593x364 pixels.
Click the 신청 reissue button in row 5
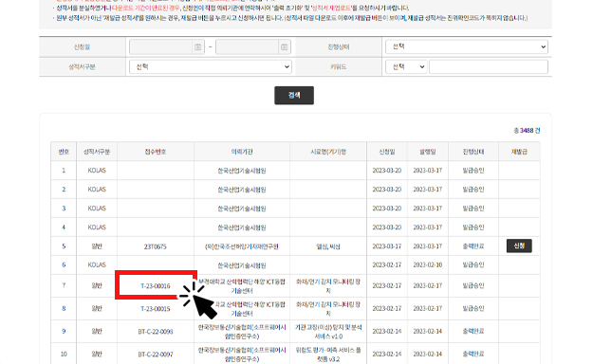click(x=519, y=246)
